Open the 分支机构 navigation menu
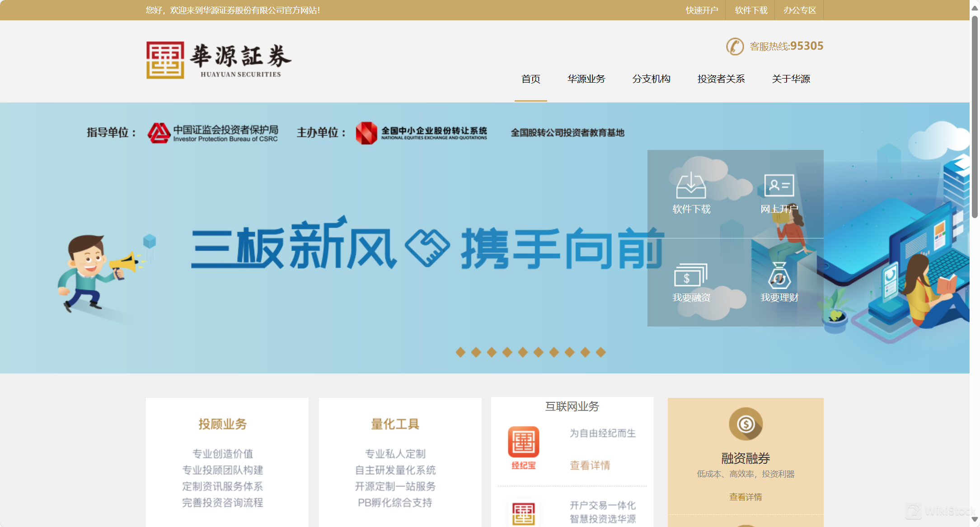This screenshot has width=980, height=527. click(652, 79)
